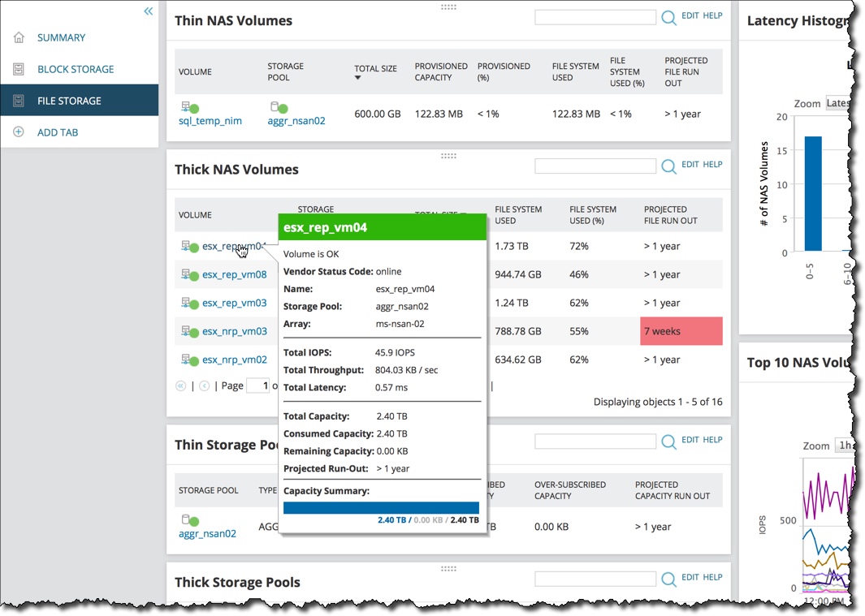Click the blue Capacity Summary bar
This screenshot has width=865, height=616.
(x=381, y=508)
